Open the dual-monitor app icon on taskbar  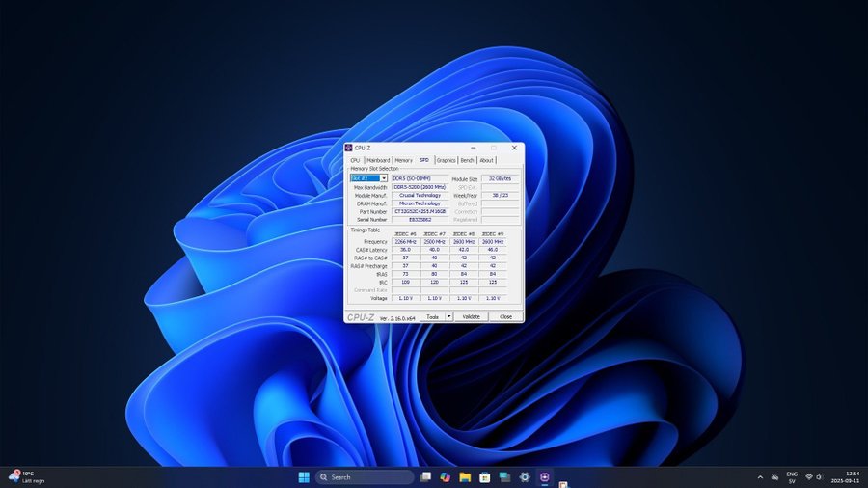(504, 477)
